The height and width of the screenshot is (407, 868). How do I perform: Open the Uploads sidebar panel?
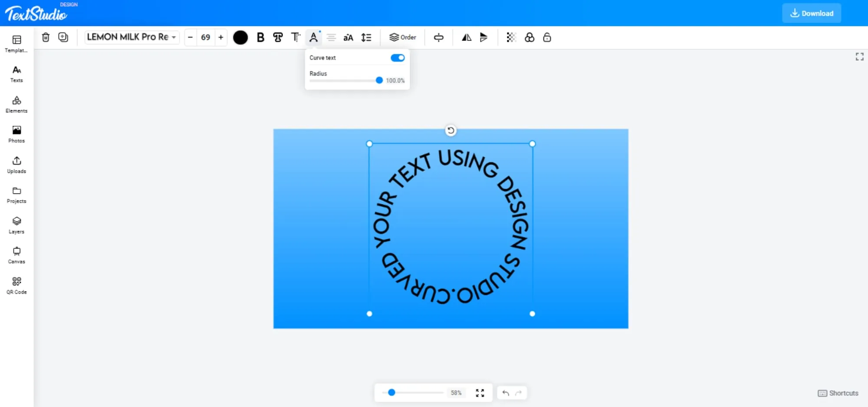pos(16,165)
